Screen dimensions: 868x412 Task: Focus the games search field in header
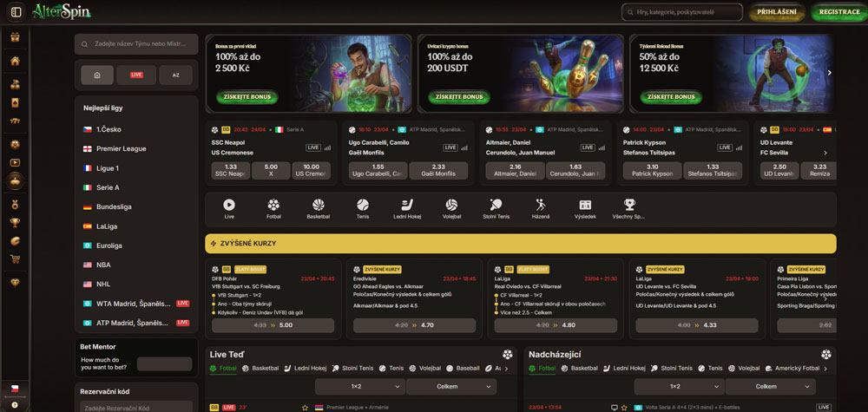(682, 12)
